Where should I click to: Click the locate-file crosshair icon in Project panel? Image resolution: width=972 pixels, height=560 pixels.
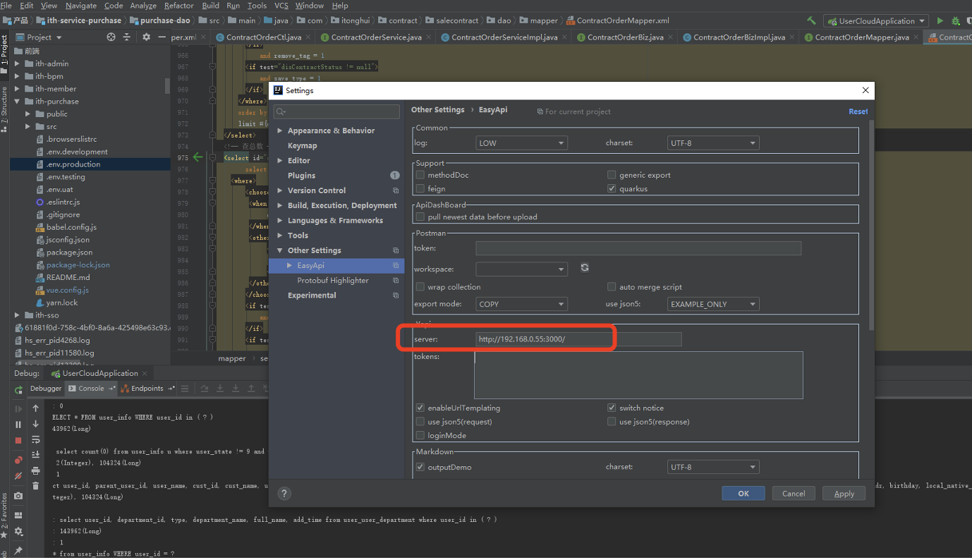pos(111,37)
